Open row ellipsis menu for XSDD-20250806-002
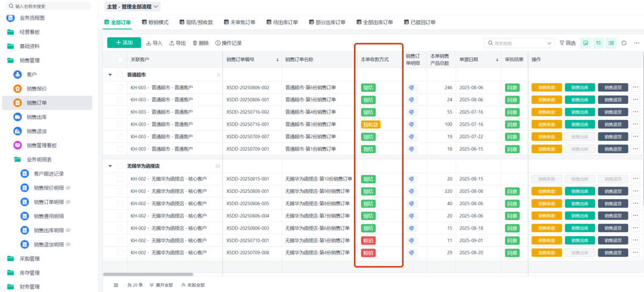 click(x=636, y=87)
